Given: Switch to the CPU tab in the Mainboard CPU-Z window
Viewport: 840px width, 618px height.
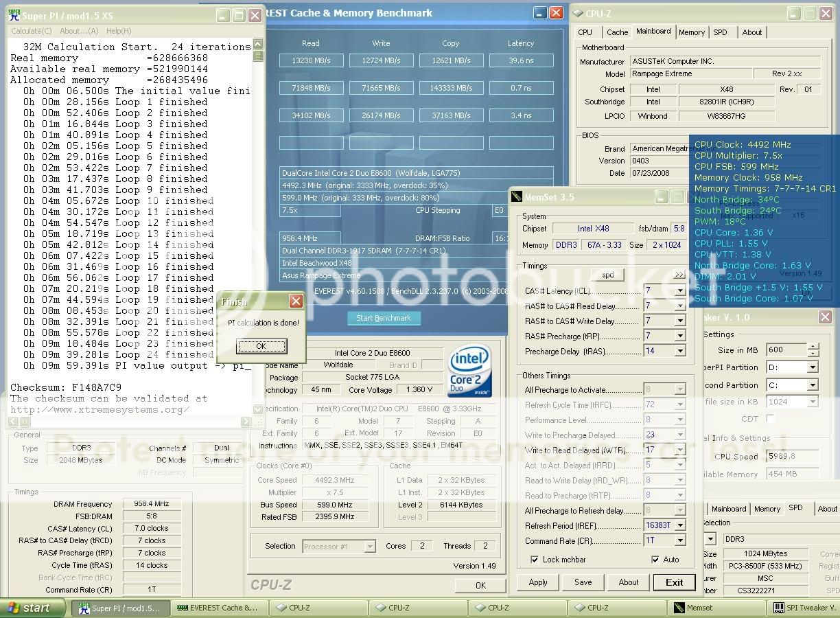Looking at the screenshot, I should click(585, 32).
